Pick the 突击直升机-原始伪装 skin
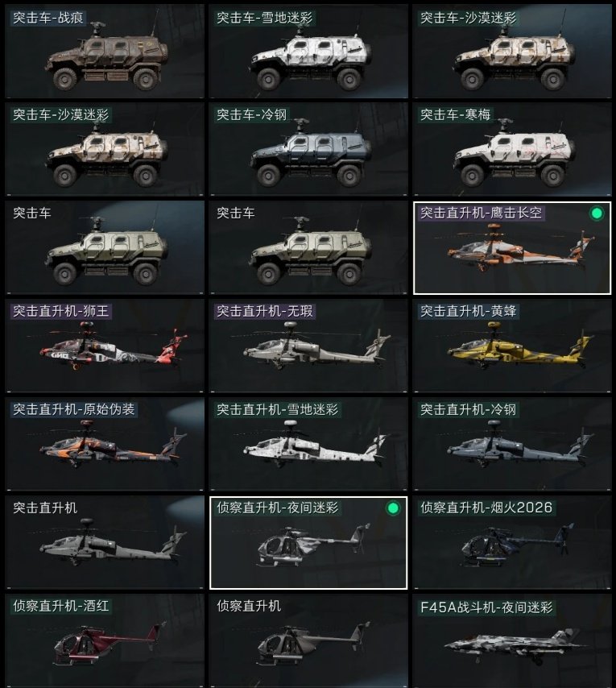The height and width of the screenshot is (688, 616). point(105,444)
